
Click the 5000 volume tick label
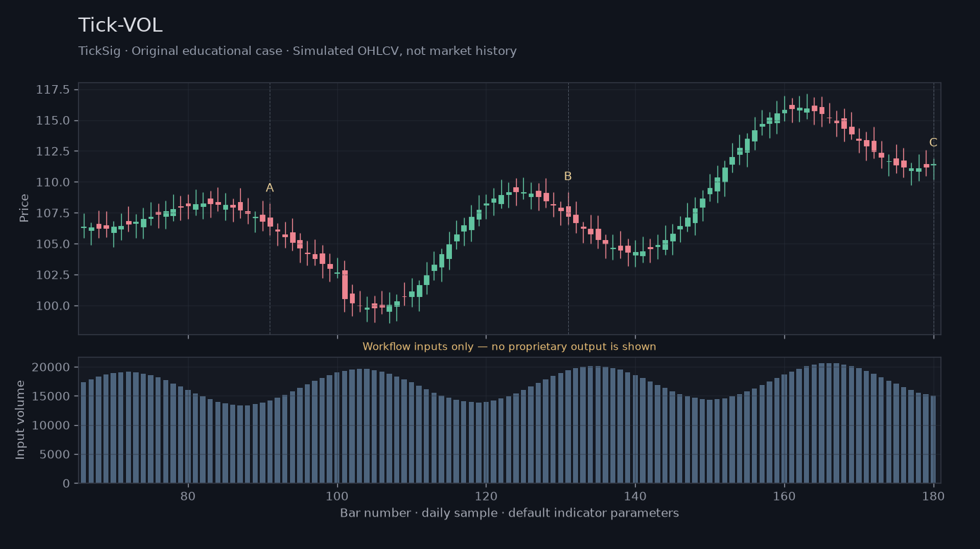[56, 455]
